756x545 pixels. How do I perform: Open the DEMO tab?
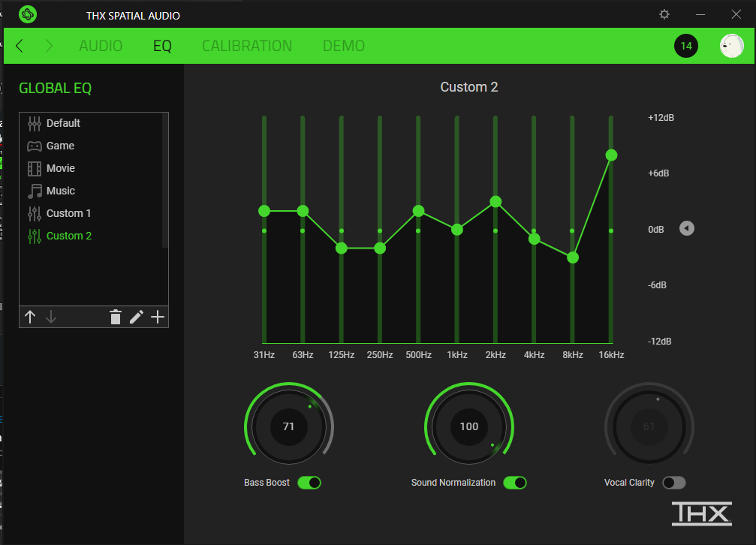(x=344, y=46)
